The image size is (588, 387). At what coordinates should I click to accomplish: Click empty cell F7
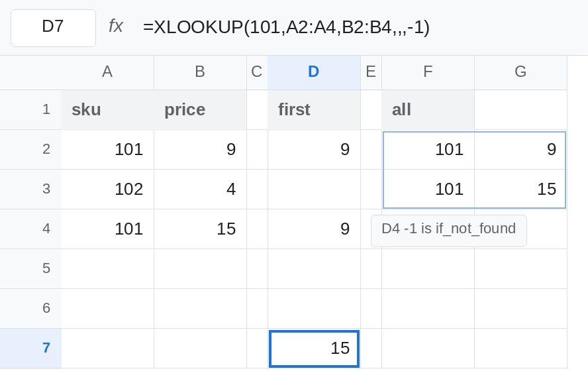click(x=428, y=349)
